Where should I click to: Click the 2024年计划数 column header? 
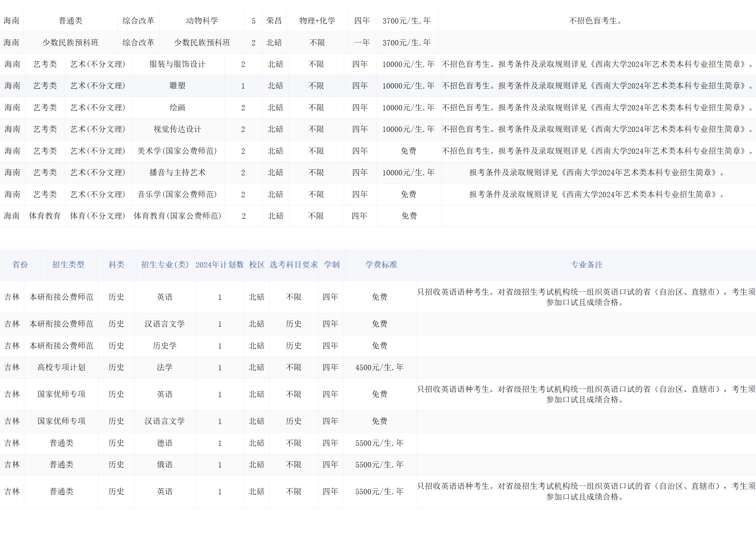coord(220,265)
